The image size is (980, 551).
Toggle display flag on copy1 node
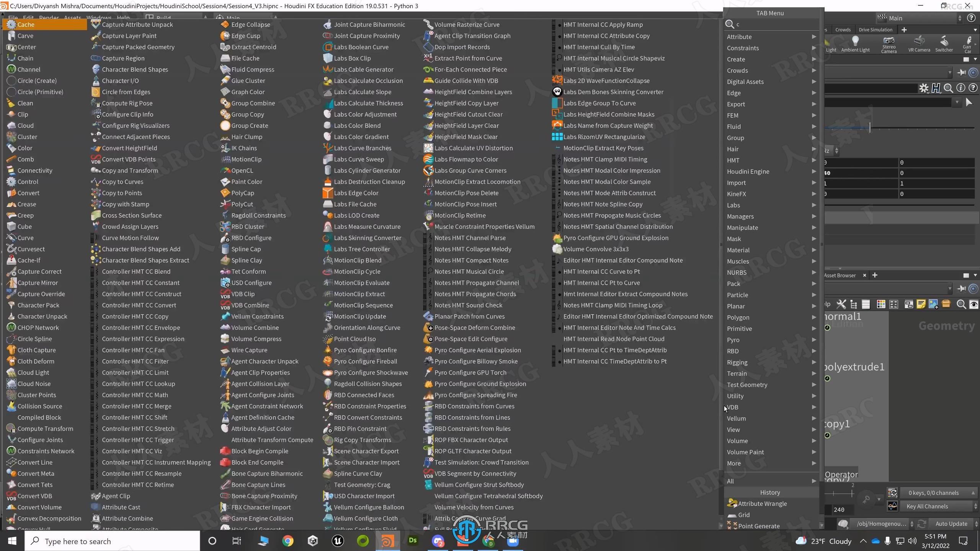click(827, 435)
